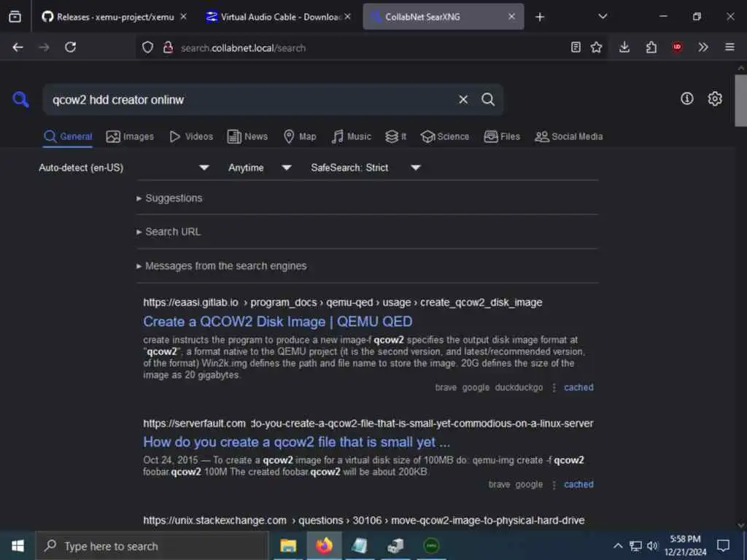Viewport: 747px width, 560px height.
Task: Open the Firefox downloads panel
Action: click(x=624, y=47)
